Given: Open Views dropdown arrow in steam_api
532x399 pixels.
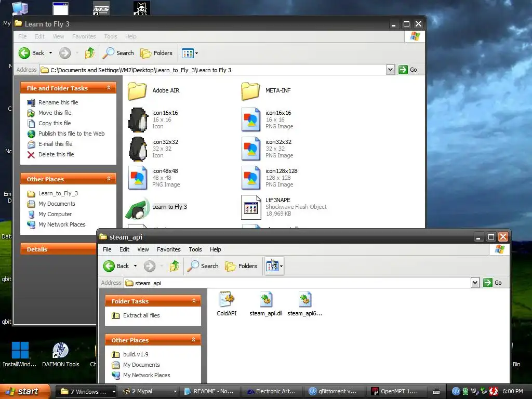Looking at the screenshot, I should click(281, 266).
